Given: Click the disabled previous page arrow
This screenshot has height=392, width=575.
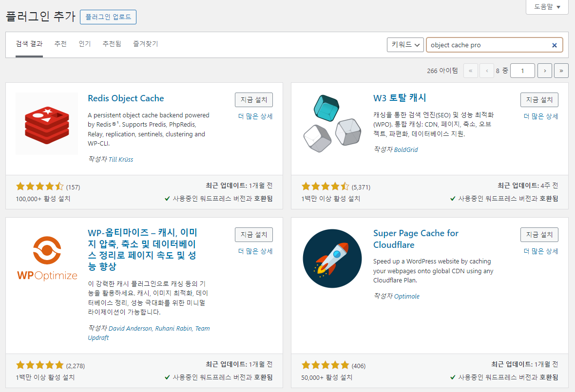Looking at the screenshot, I should tap(487, 71).
